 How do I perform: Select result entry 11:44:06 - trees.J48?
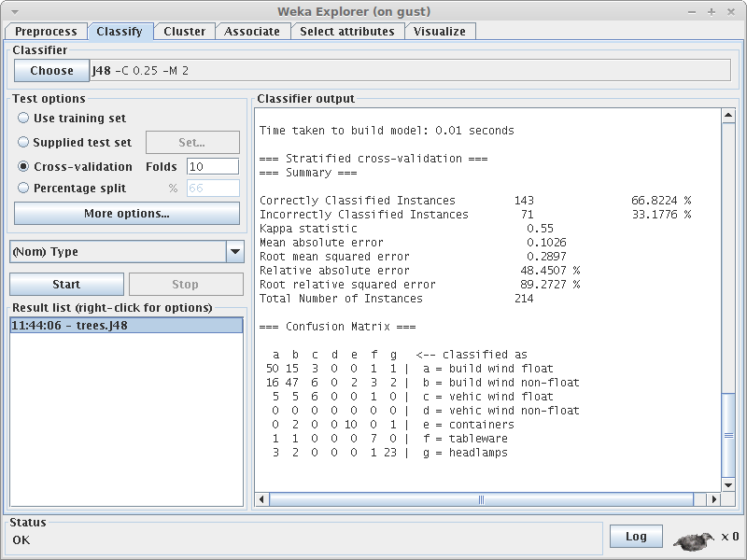[126, 326]
